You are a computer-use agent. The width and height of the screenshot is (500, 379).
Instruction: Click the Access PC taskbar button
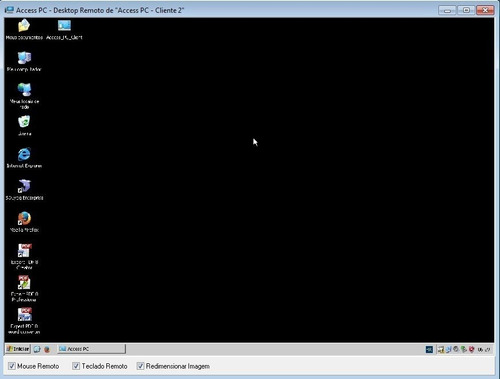[91, 349]
